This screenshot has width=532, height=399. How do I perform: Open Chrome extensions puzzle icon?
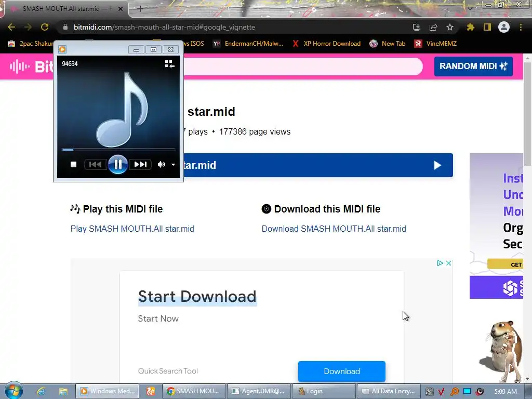tap(471, 27)
